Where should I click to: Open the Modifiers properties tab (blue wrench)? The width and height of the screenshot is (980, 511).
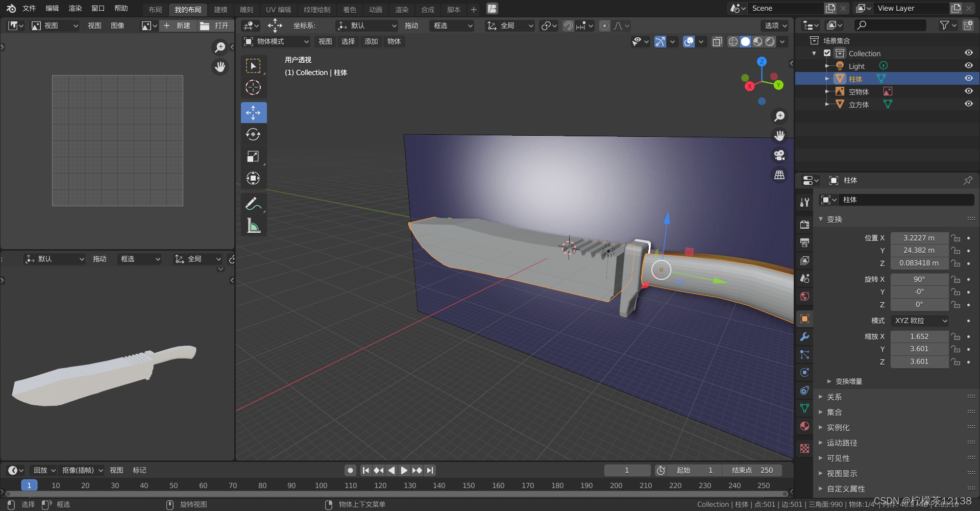coord(804,337)
